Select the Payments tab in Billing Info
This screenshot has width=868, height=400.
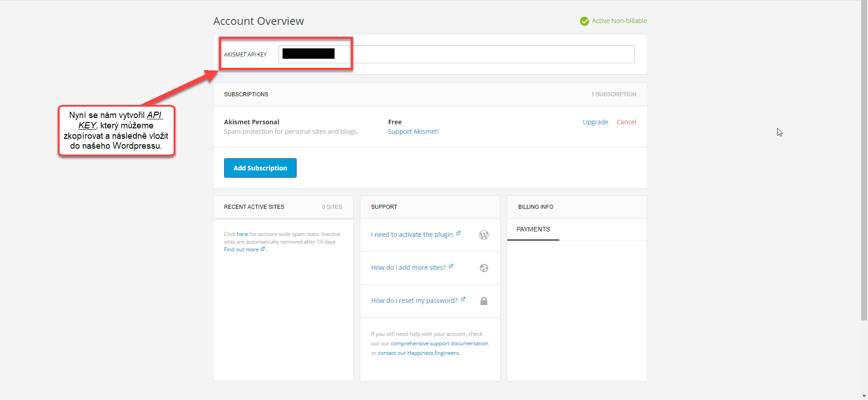click(533, 229)
